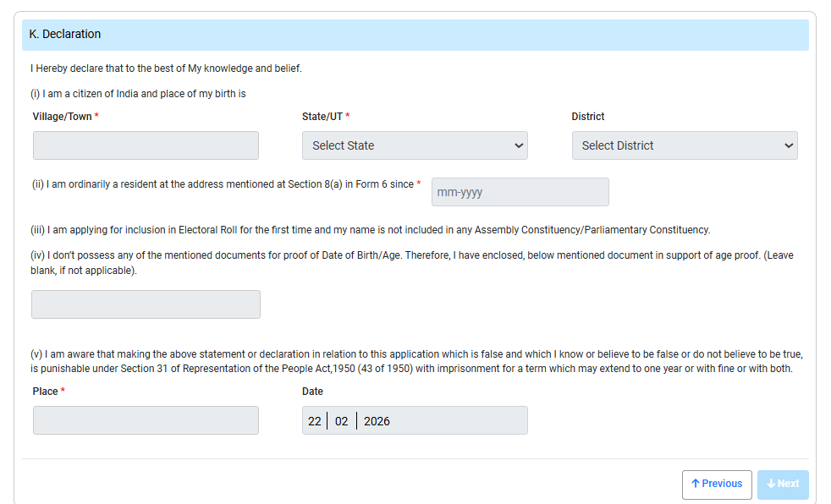Click the Village/Town field label
This screenshot has width=831, height=504.
point(62,117)
